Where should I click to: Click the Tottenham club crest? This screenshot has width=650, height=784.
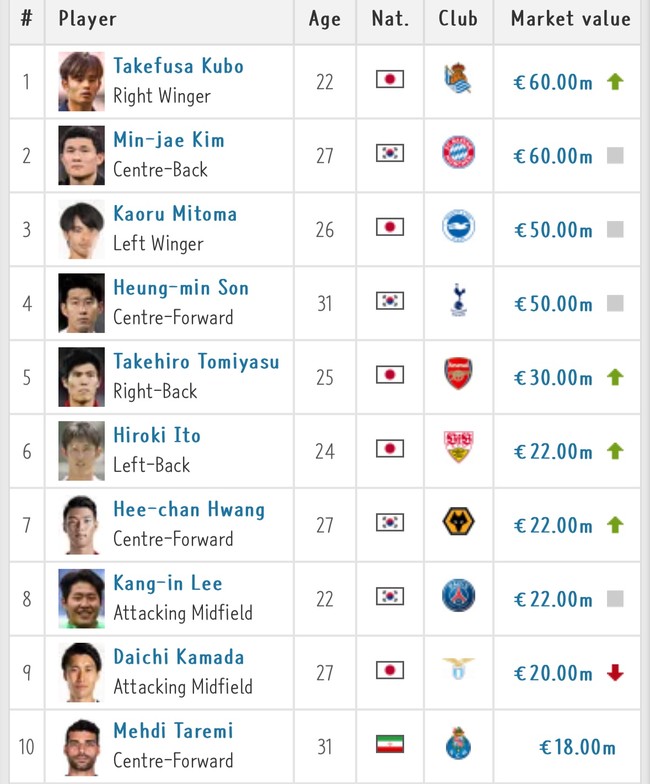458,302
